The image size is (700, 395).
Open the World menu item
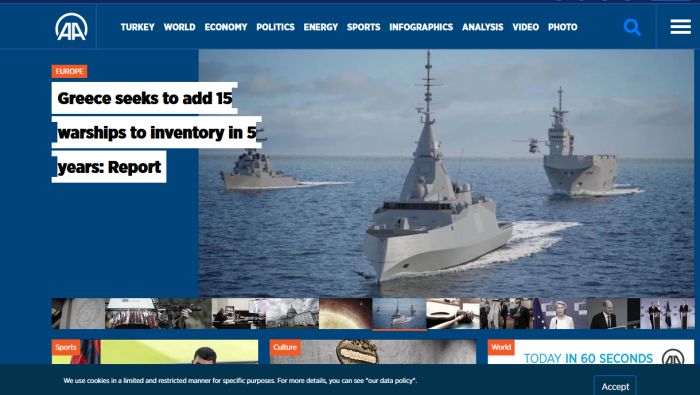pos(179,27)
